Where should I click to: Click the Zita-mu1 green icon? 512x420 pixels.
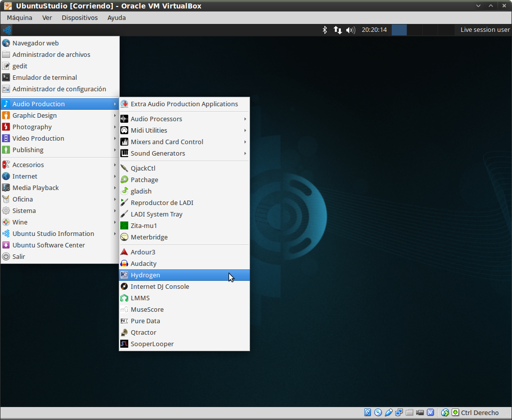click(x=124, y=225)
